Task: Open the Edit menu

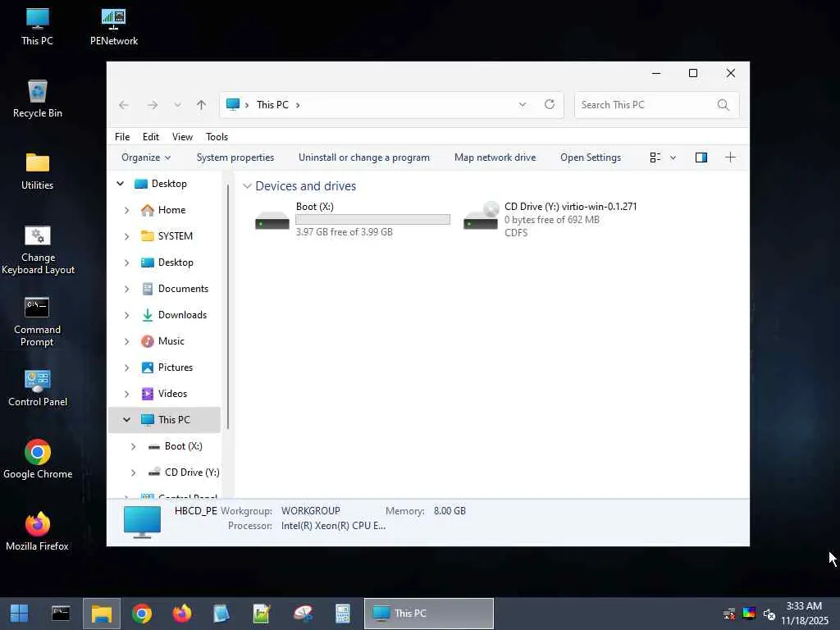Action: point(151,137)
